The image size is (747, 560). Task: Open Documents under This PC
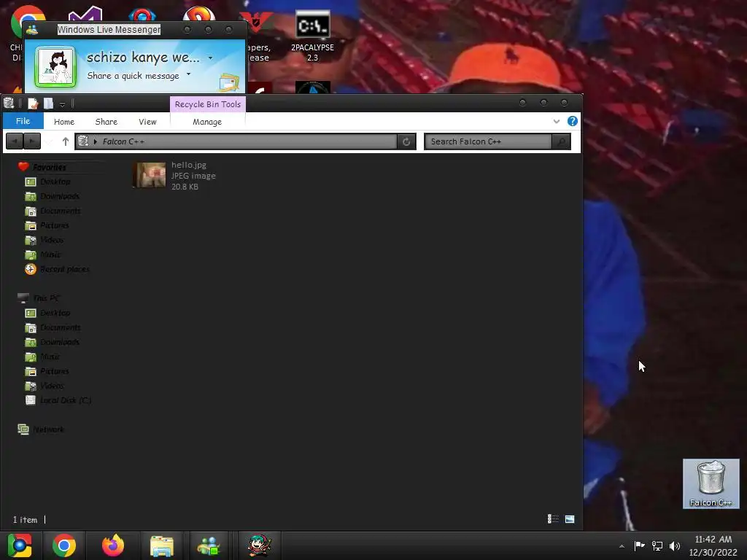61,327
